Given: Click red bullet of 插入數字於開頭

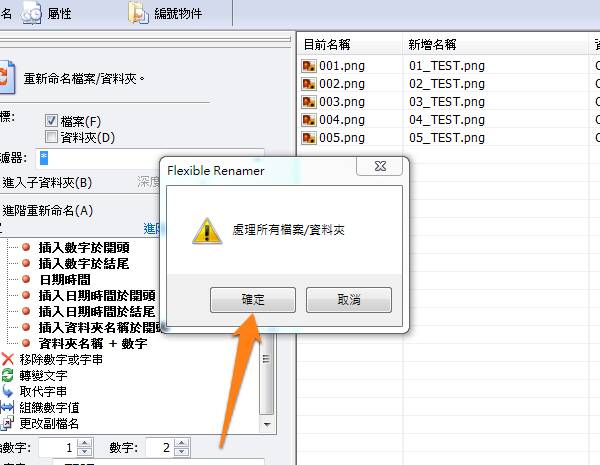Looking at the screenshot, I should (26, 247).
